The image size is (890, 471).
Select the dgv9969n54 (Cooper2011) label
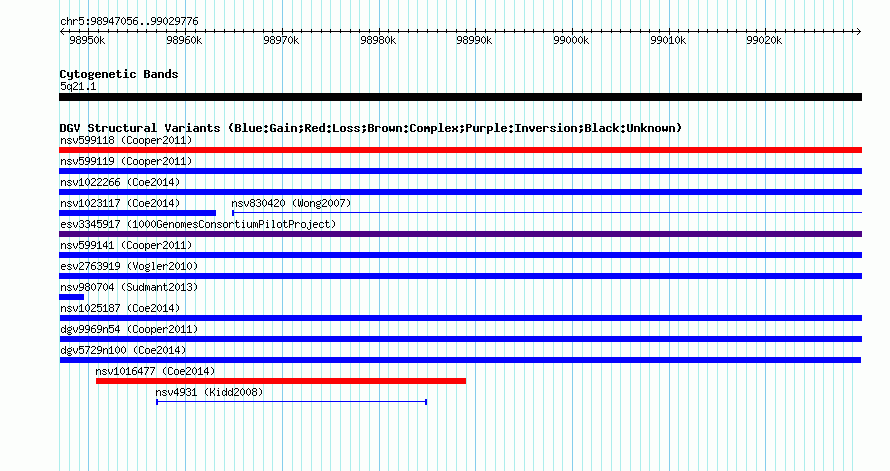click(x=129, y=329)
